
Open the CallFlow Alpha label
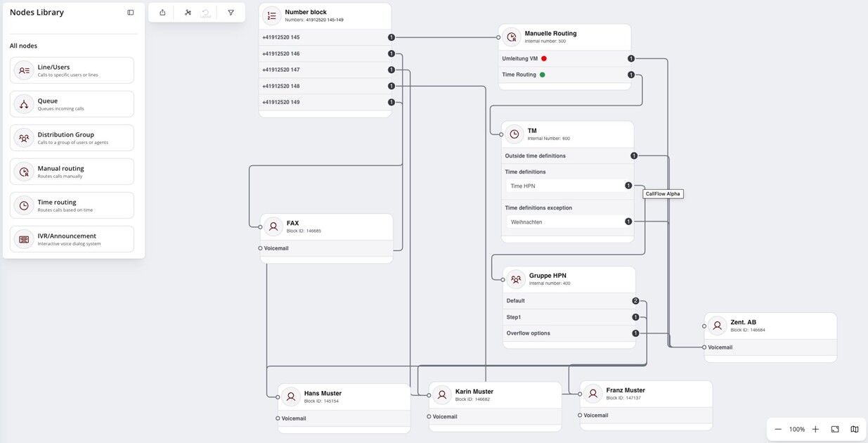coord(663,193)
